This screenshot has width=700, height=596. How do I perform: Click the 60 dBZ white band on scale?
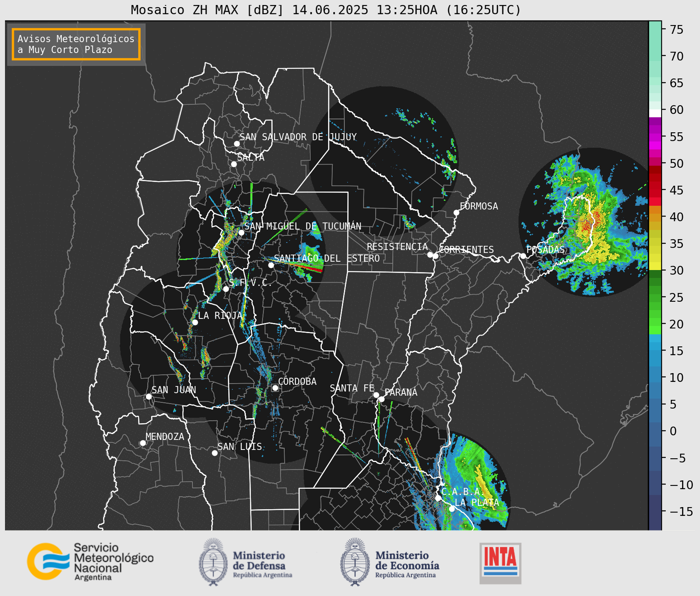655,113
